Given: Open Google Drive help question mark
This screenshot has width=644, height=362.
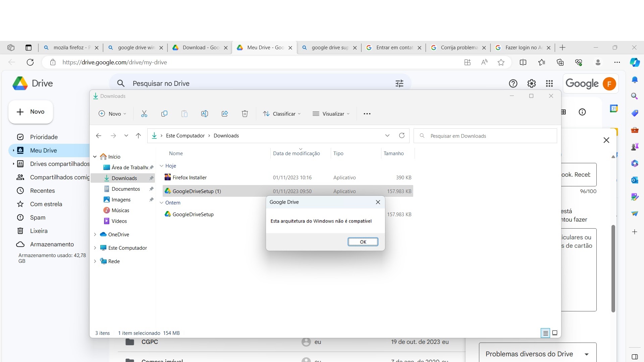Looking at the screenshot, I should [x=513, y=83].
